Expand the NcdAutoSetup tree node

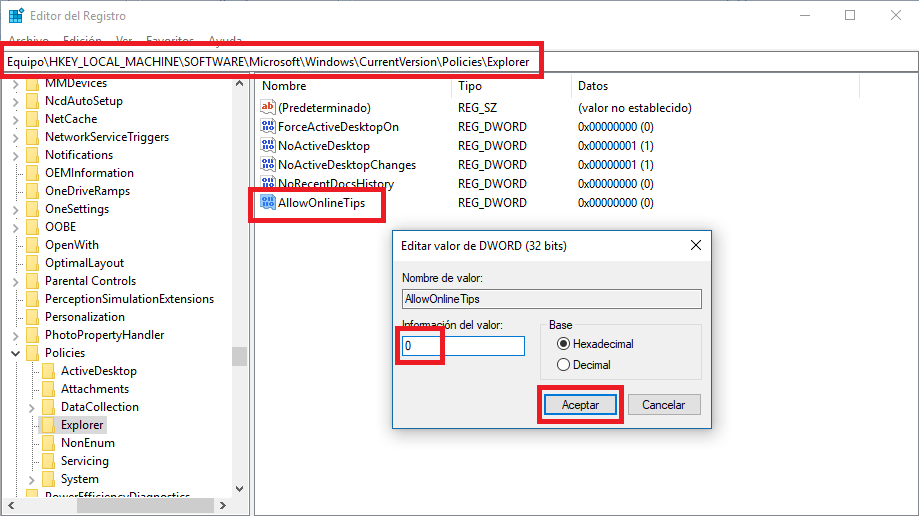pos(16,101)
